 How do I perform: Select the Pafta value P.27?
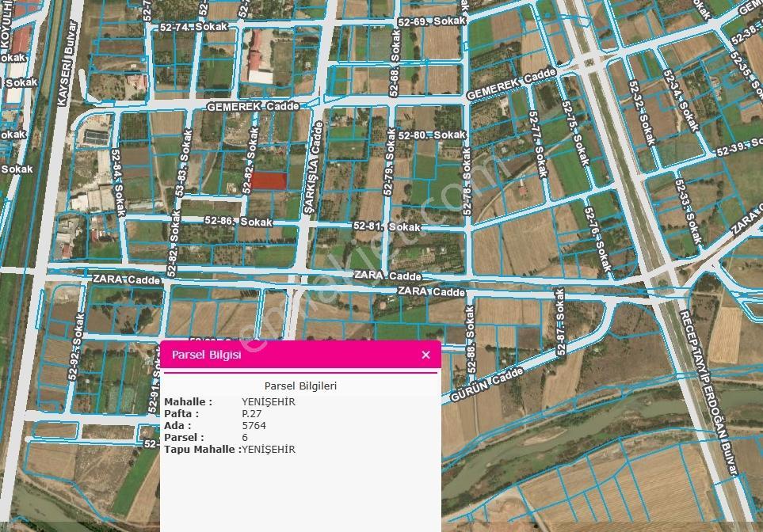tap(252, 414)
